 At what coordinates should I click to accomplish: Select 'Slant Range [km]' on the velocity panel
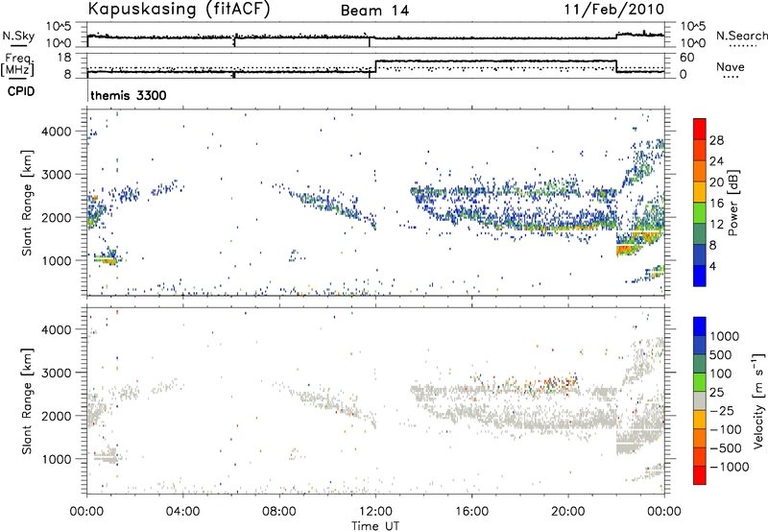pos(28,400)
